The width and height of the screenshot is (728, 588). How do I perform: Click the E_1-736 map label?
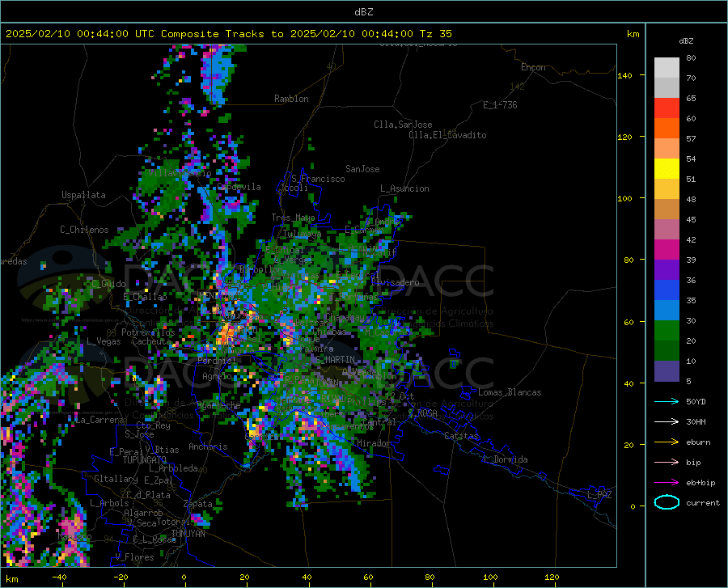[x=500, y=105]
